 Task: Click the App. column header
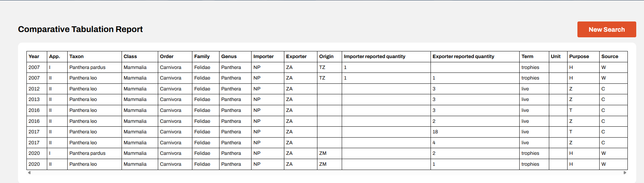pyautogui.click(x=57, y=56)
